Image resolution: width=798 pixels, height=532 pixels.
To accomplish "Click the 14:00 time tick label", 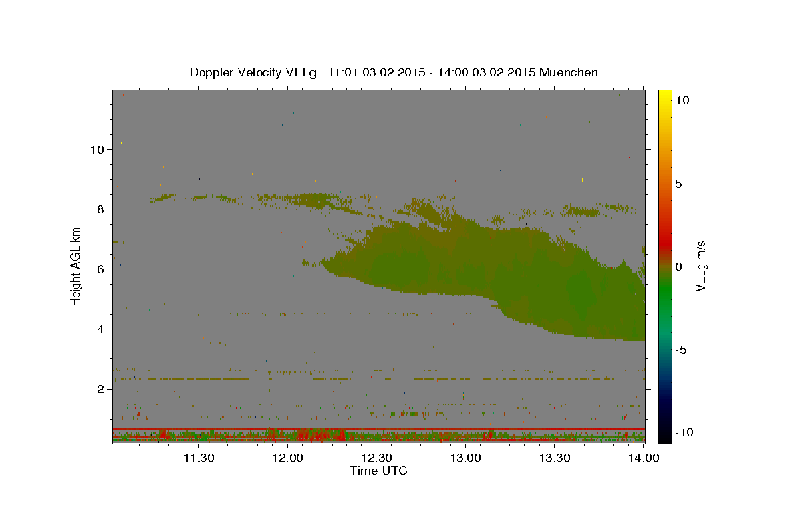I will point(644,458).
